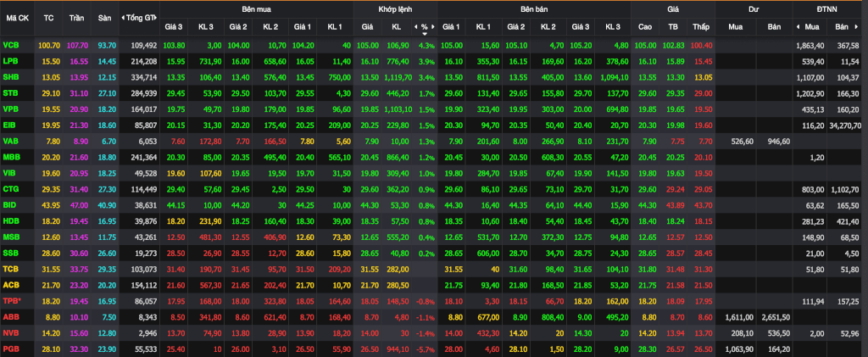Open SHB stock symbol
Viewport: 868px width, 357px height.
coord(10,76)
